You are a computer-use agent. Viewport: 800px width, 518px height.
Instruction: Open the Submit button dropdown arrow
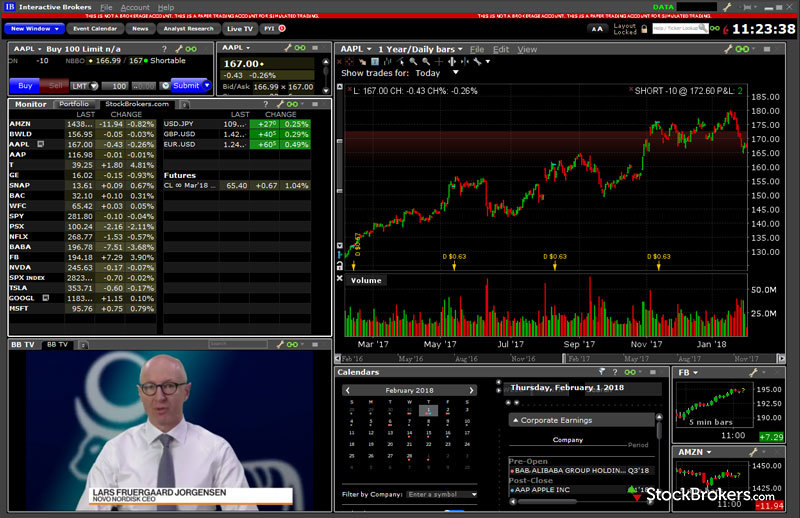coord(207,85)
